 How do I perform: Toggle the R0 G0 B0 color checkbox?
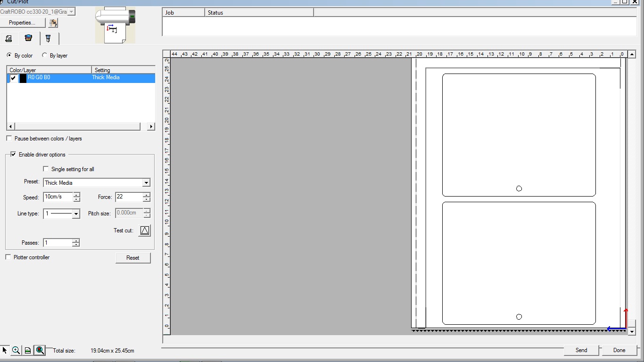[13, 78]
